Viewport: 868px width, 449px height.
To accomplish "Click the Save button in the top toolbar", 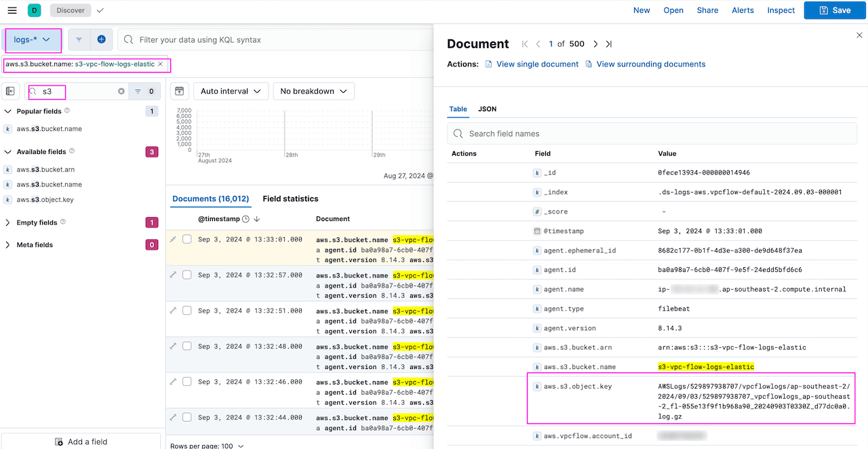I will click(834, 10).
